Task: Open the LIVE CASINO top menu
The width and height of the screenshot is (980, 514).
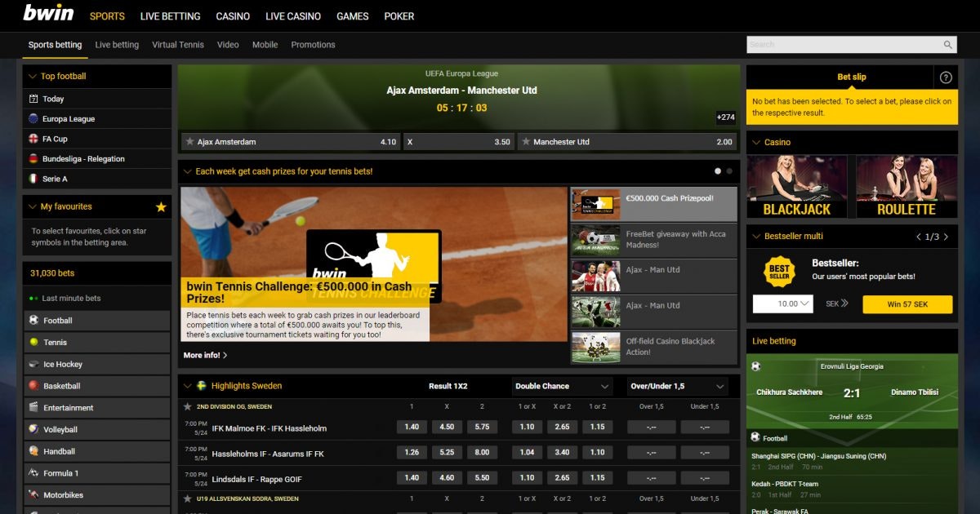Action: click(293, 16)
